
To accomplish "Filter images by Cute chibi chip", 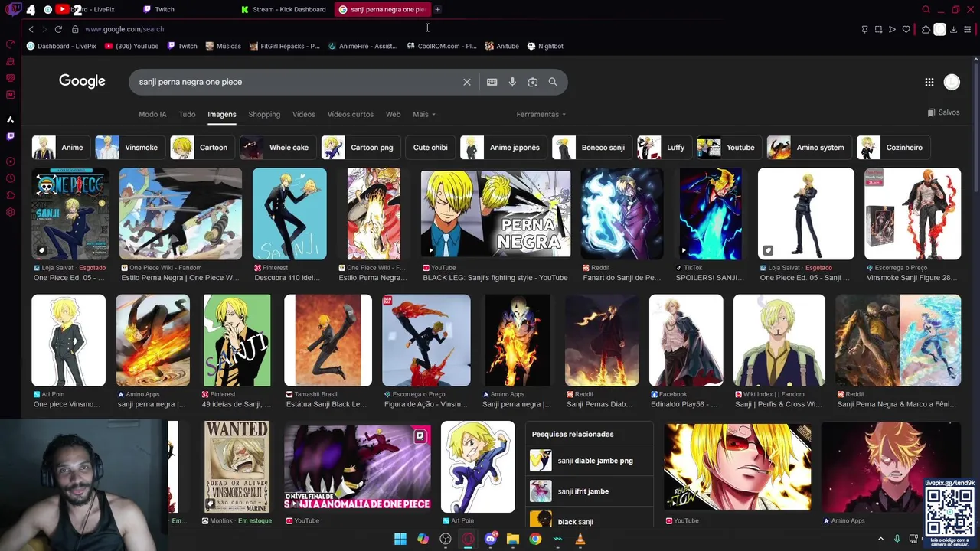I will [430, 147].
